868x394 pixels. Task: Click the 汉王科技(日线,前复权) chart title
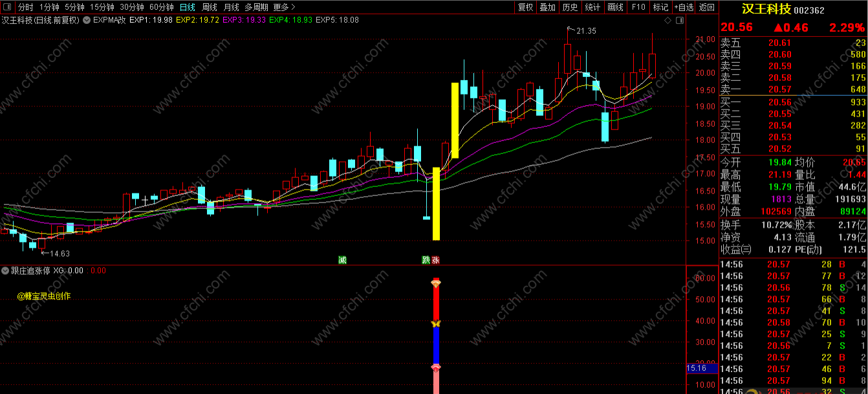pos(41,20)
